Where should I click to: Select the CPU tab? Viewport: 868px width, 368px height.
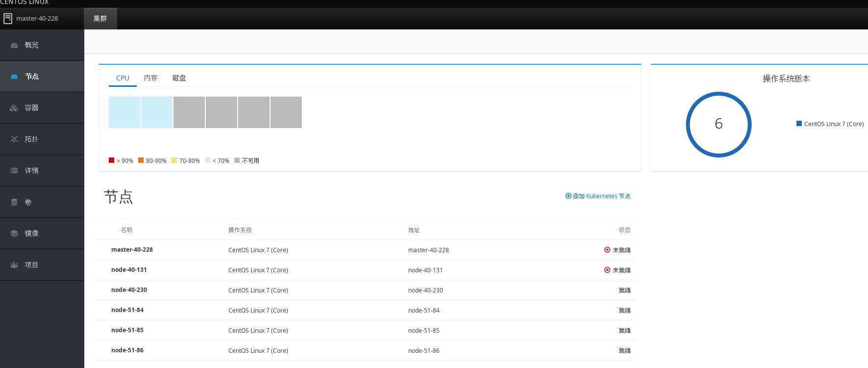pyautogui.click(x=123, y=78)
